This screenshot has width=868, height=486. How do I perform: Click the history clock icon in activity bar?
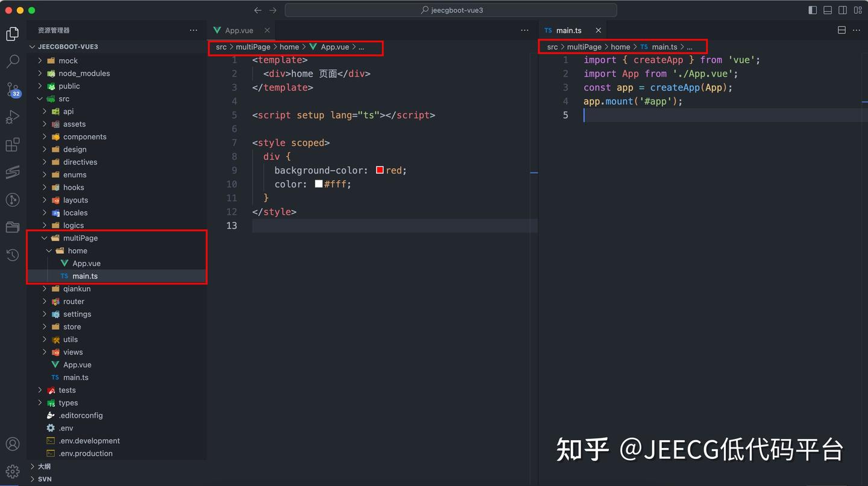[13, 255]
